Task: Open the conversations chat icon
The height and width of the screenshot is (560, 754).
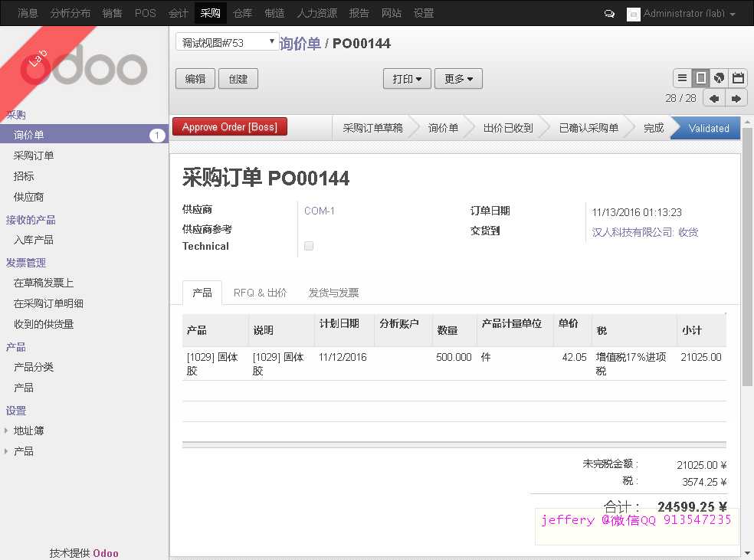Action: [x=609, y=14]
